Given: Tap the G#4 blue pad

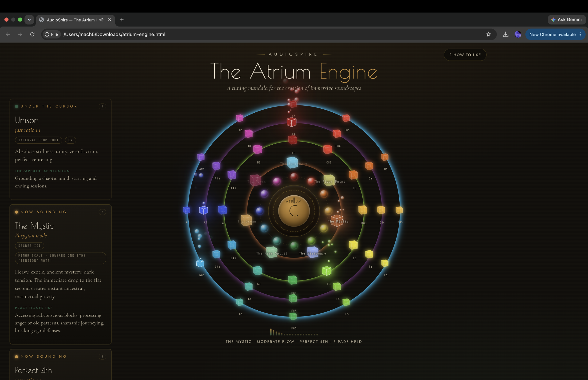Looking at the screenshot, I should 216,254.
